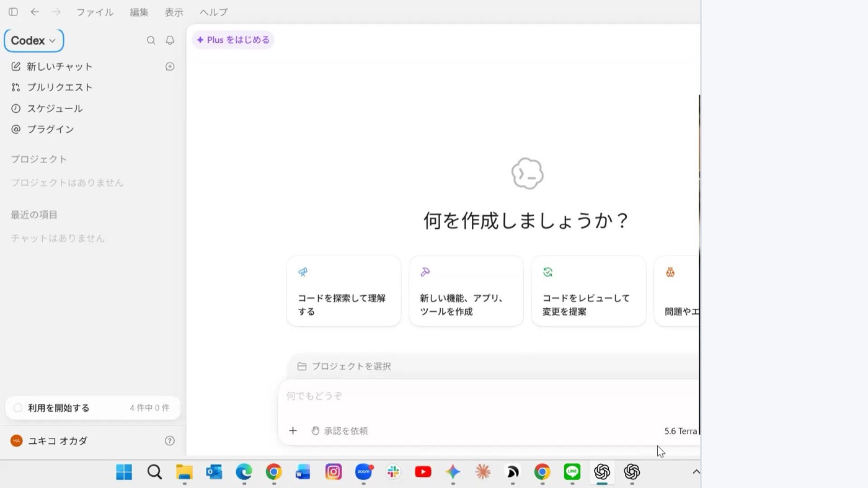The height and width of the screenshot is (488, 868).
Task: Open the 表示 menu
Action: click(x=174, y=12)
